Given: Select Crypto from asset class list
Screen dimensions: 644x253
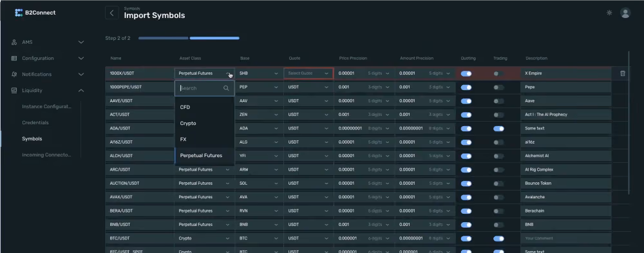Looking at the screenshot, I should [x=205, y=123].
